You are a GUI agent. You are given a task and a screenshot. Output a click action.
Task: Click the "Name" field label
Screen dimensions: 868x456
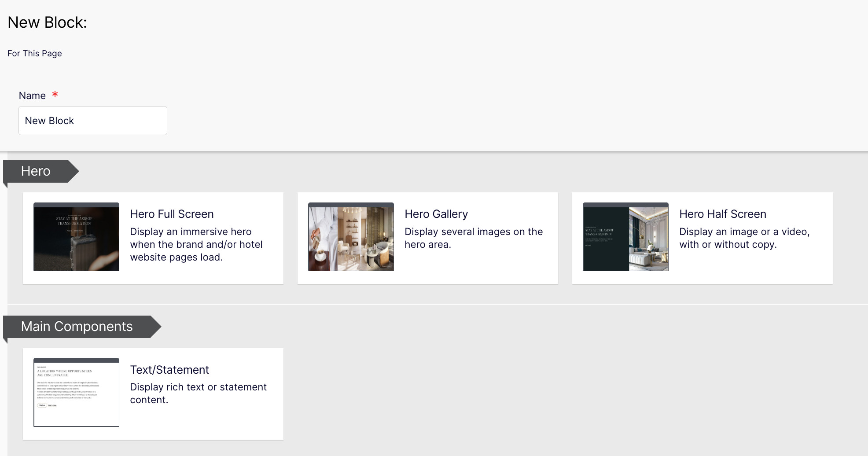coord(32,96)
